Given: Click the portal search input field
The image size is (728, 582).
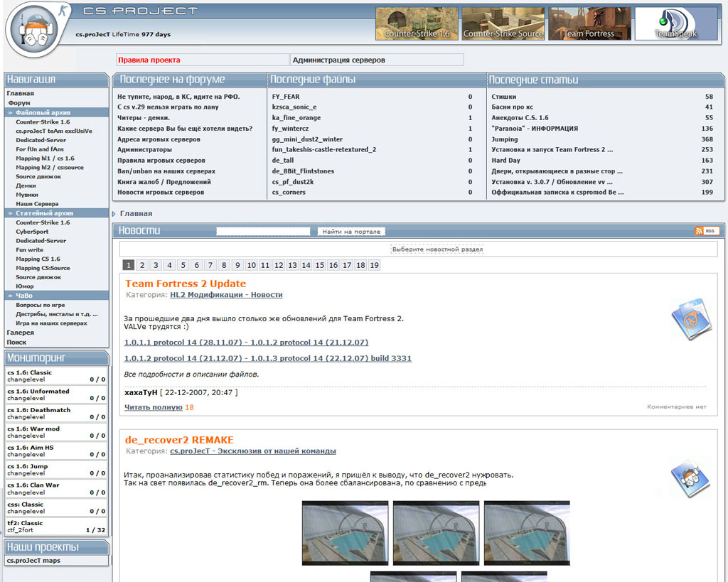Looking at the screenshot, I should click(x=263, y=231).
